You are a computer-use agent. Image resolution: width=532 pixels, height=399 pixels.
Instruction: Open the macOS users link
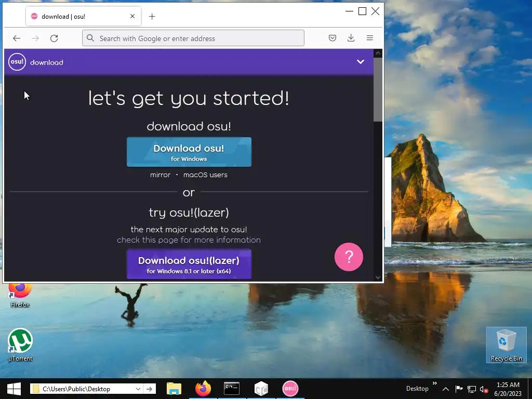pyautogui.click(x=205, y=175)
